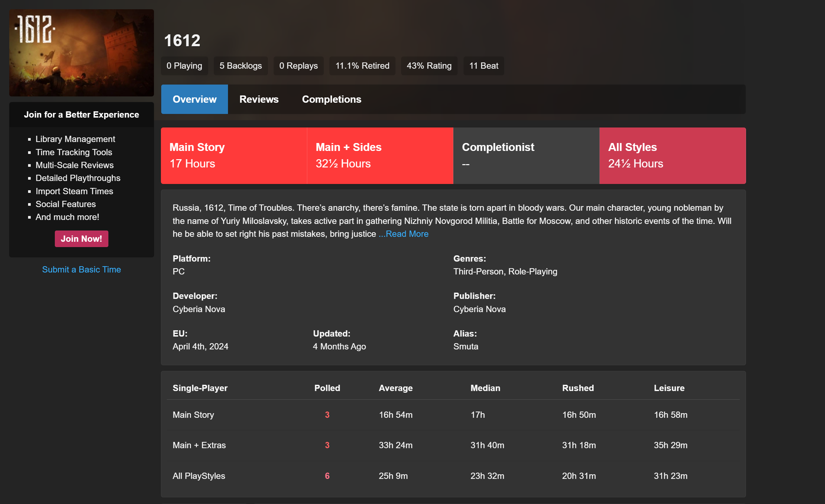Open the Submit a Basic Time link
Viewport: 825px width, 504px height.
pos(81,270)
